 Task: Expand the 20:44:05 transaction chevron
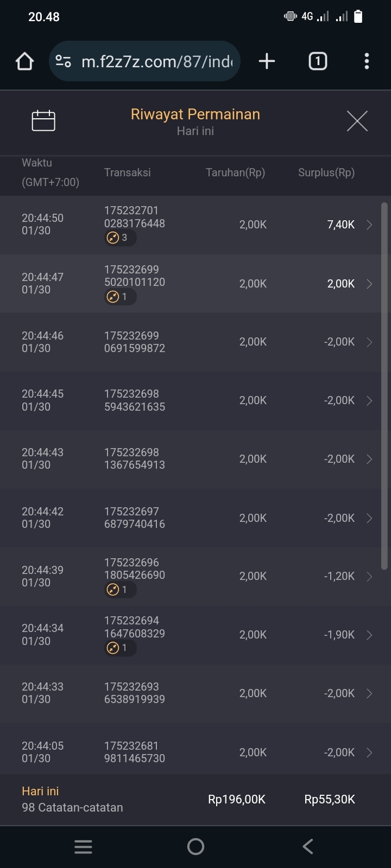coord(369,752)
